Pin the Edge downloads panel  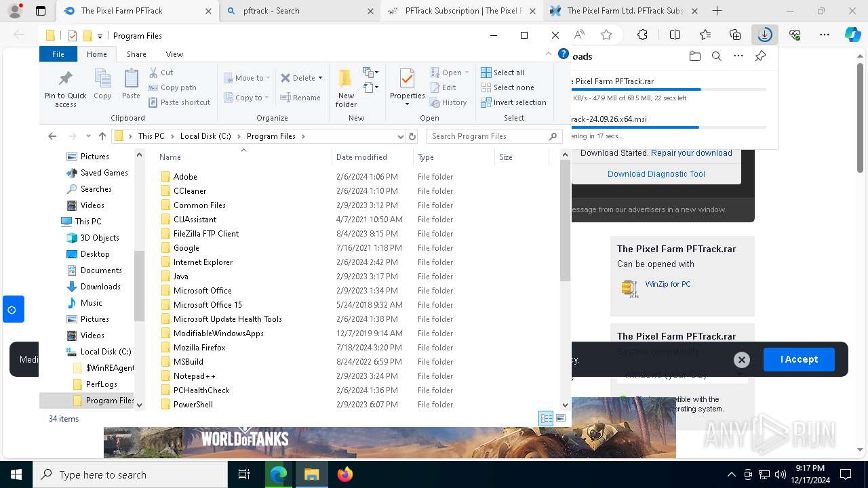(760, 56)
